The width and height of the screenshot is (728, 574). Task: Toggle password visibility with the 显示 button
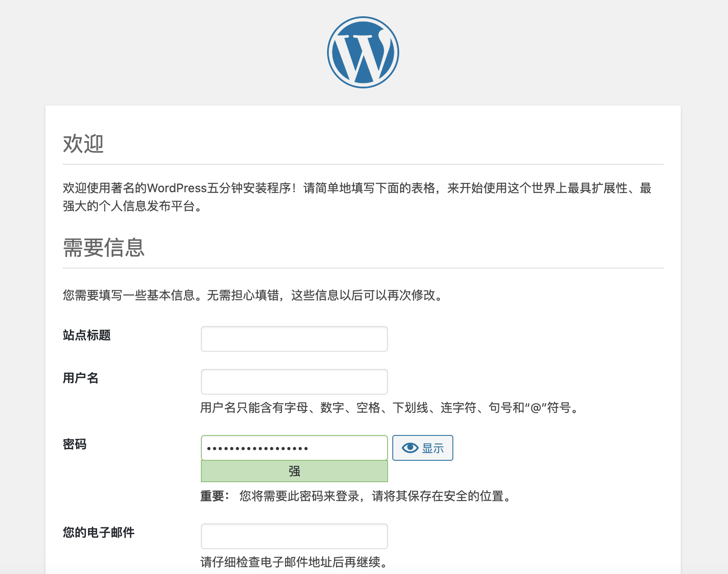click(422, 447)
